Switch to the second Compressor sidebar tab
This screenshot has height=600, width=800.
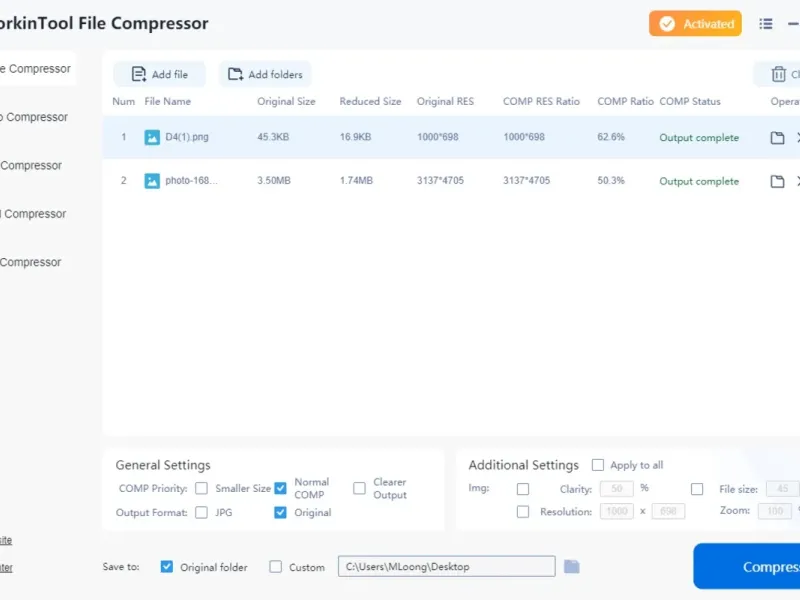[34, 117]
